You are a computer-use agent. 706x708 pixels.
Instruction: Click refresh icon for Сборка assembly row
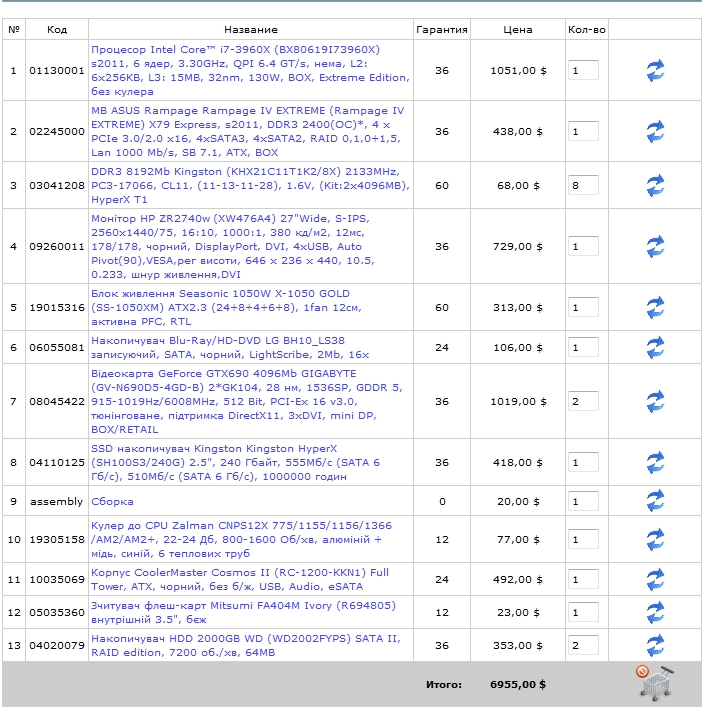[x=655, y=501]
